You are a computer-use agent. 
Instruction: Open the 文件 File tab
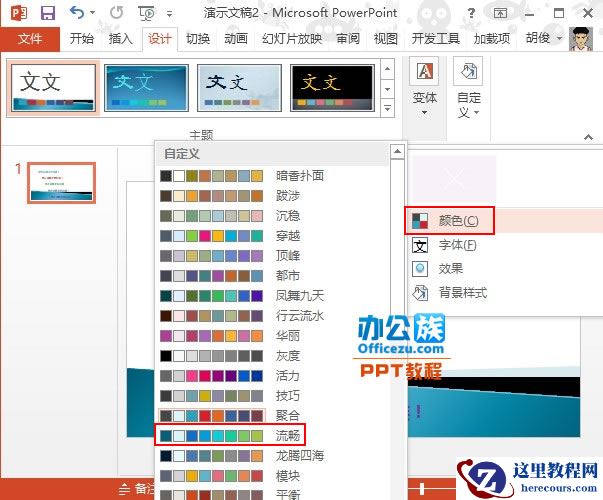[x=30, y=38]
